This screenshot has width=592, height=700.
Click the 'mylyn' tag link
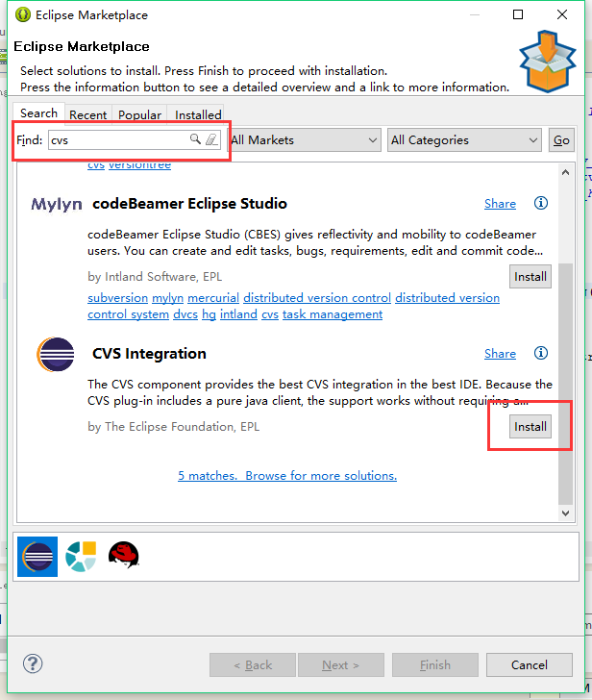[x=168, y=298]
